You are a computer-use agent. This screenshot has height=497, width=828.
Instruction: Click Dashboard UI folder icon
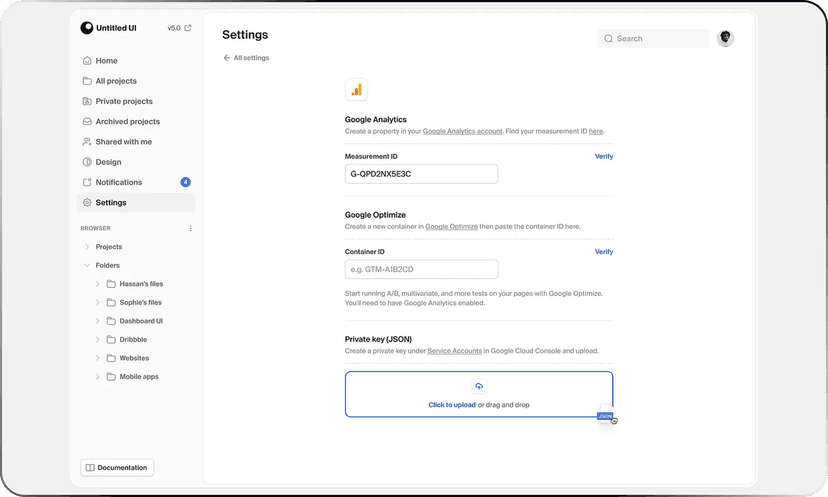coord(111,321)
